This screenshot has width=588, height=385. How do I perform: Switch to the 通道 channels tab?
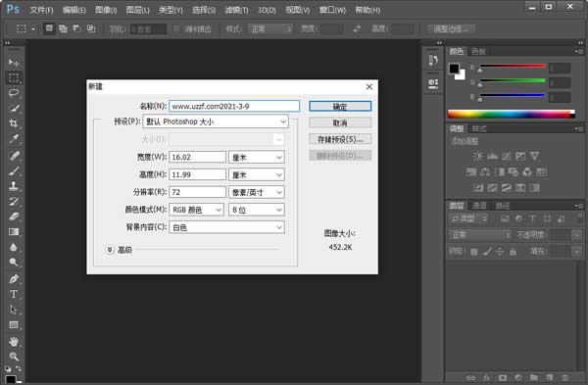click(x=479, y=206)
